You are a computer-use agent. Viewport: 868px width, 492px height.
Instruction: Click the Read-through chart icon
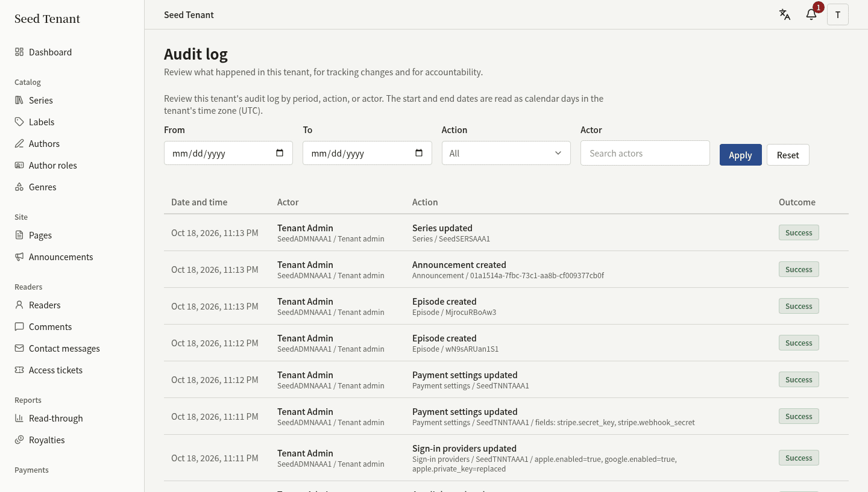19,418
